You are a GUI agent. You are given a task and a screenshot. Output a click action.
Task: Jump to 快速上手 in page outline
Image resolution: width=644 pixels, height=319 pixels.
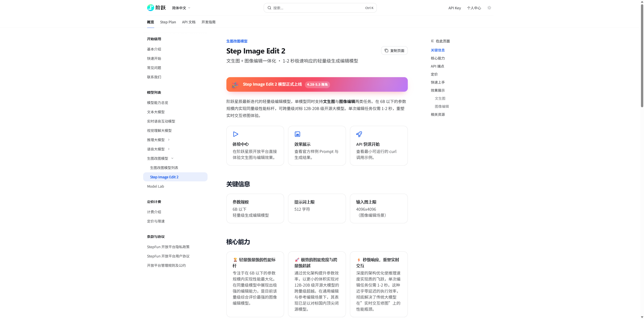coord(437,82)
